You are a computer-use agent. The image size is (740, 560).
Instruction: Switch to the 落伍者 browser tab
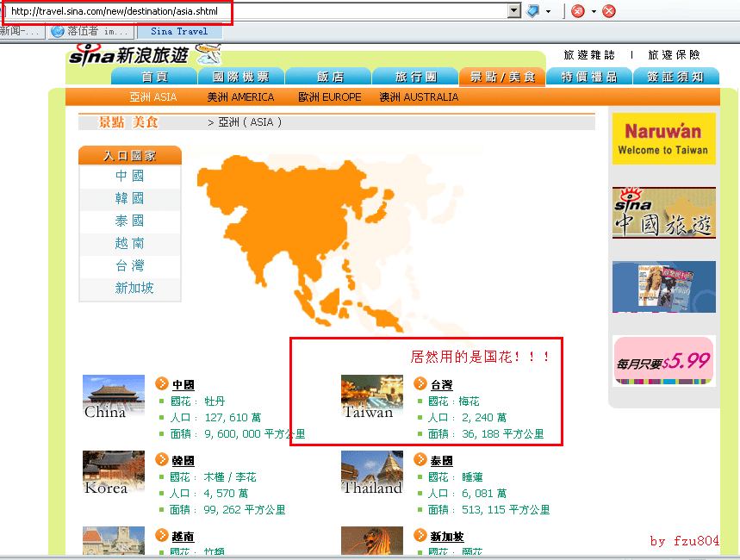click(x=90, y=31)
